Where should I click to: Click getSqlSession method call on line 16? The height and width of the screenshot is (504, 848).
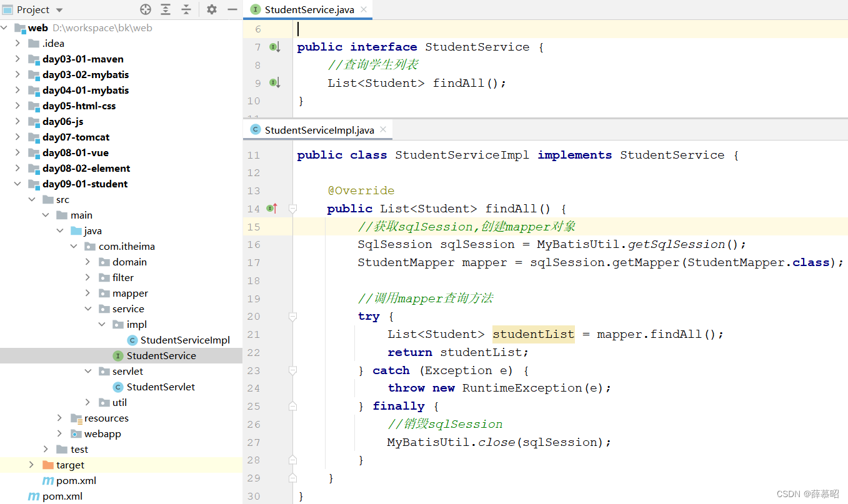(x=677, y=244)
